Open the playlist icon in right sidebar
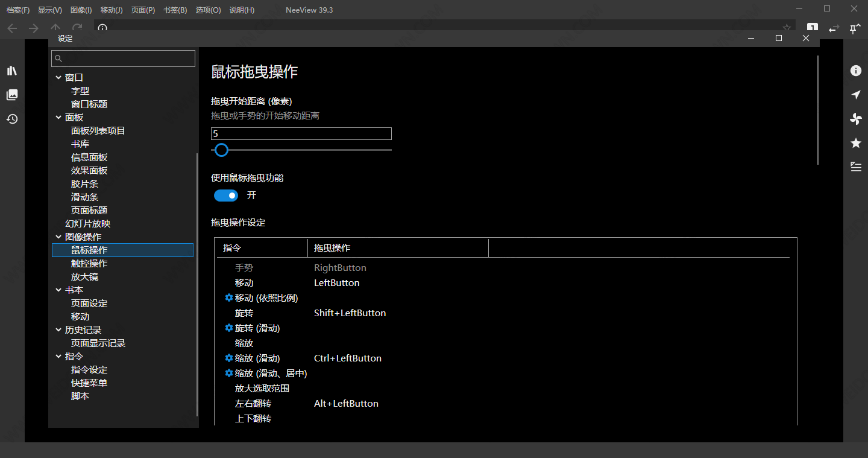Screen dimensions: 868x458 tap(855, 167)
